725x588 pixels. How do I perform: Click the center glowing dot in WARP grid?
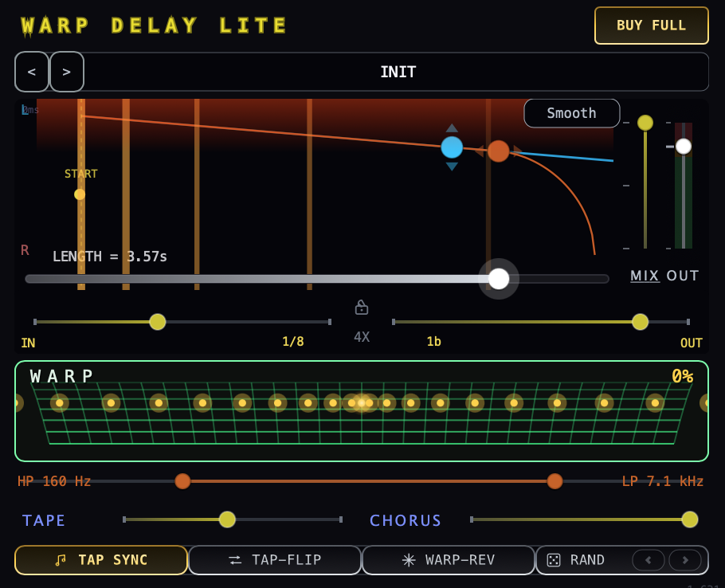coord(362,403)
